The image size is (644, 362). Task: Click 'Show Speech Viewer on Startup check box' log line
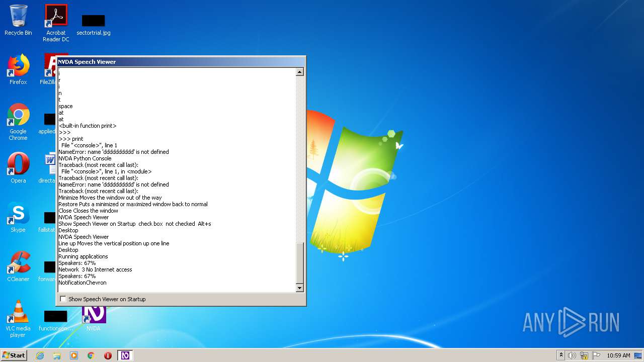tap(135, 224)
